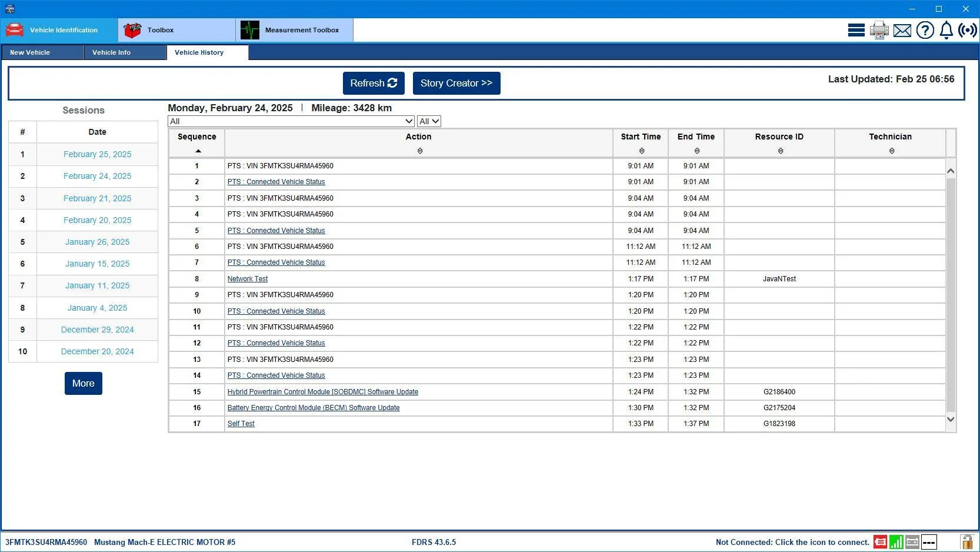Click the wireless broadcast signal icon
Screen dimensions: 980x552
[x=967, y=30]
